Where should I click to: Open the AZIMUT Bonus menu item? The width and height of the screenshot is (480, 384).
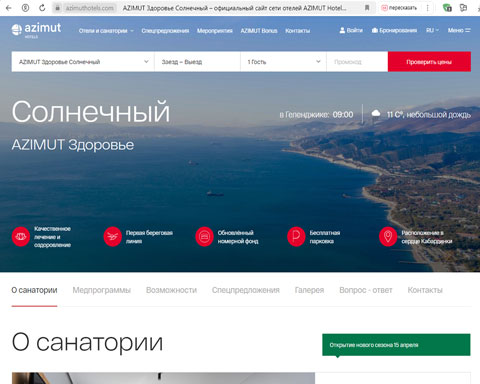[259, 31]
